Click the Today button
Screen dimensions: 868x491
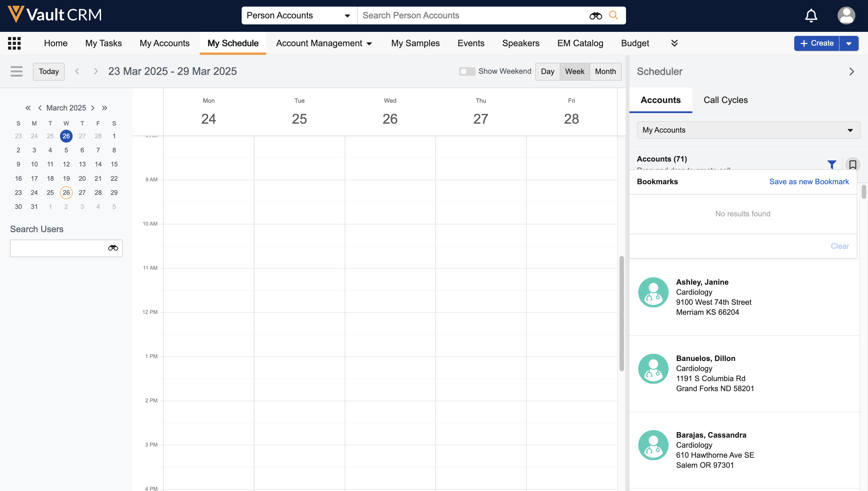click(49, 71)
